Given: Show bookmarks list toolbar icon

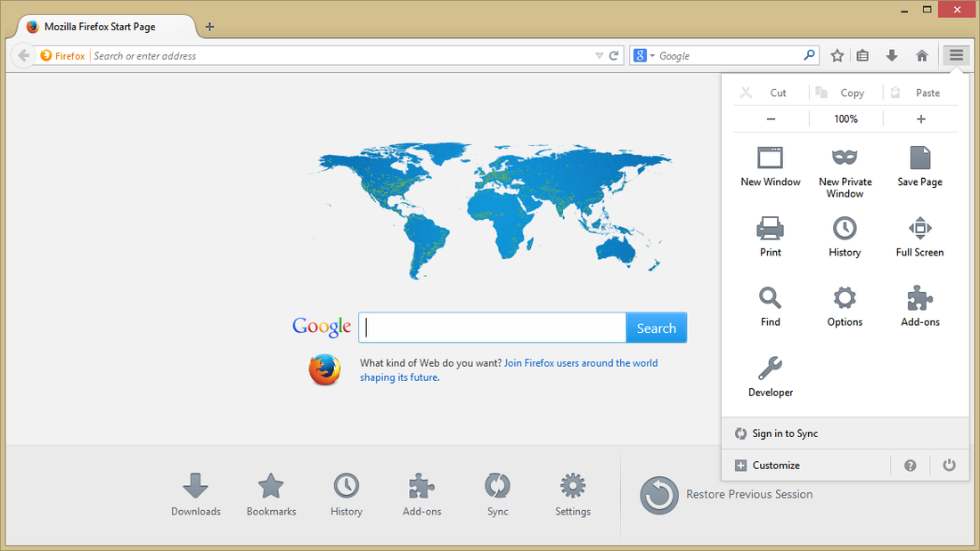Looking at the screenshot, I should point(862,55).
